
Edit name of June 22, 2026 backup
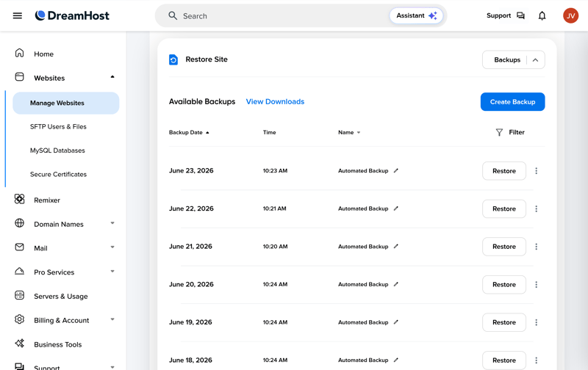tap(395, 208)
